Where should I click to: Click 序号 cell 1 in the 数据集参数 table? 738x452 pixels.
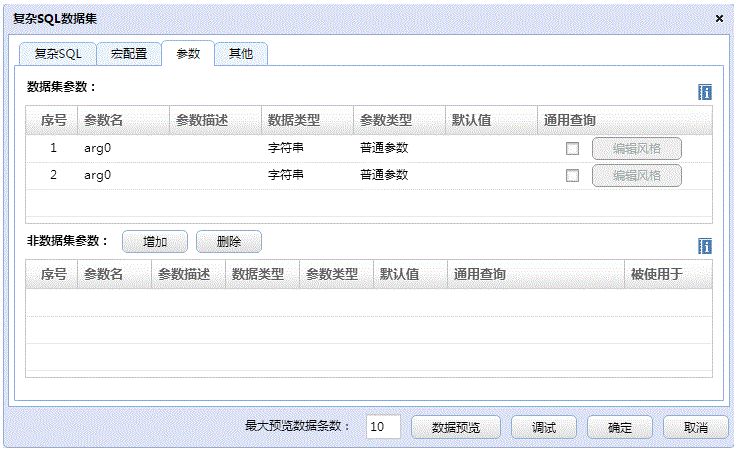point(53,148)
